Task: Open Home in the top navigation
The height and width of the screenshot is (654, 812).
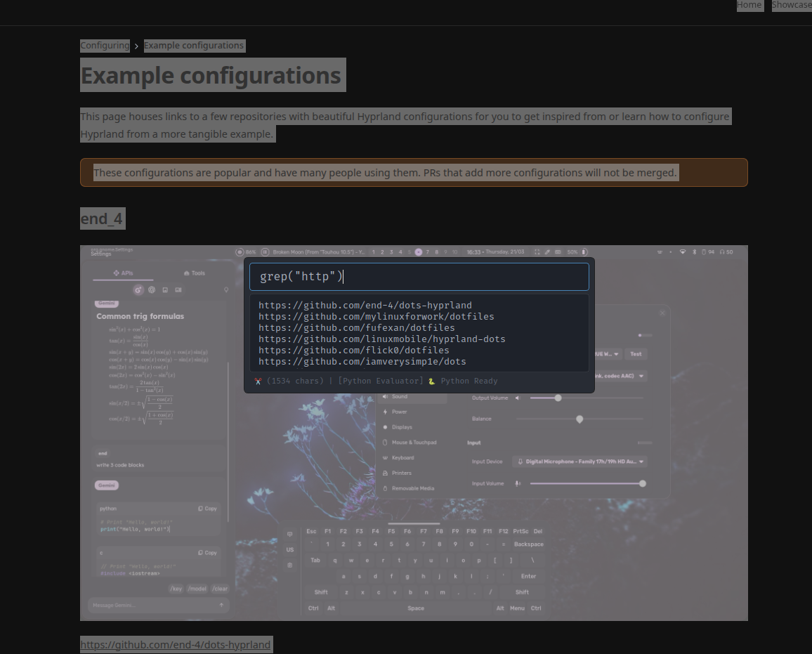Action: pyautogui.click(x=749, y=5)
